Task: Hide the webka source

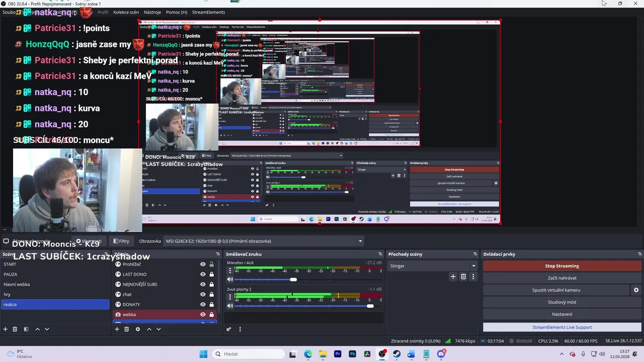Action: click(x=203, y=314)
